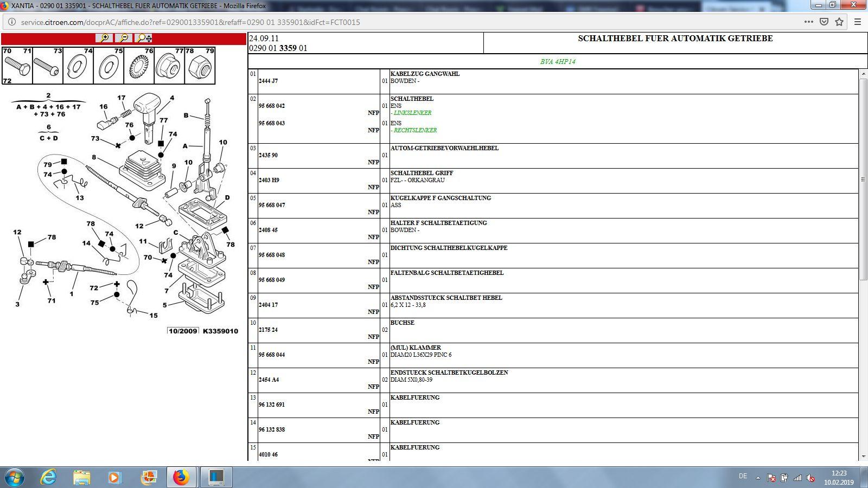
Task: Click the SCHALTHEBEL GRIFF description
Action: 422,173
